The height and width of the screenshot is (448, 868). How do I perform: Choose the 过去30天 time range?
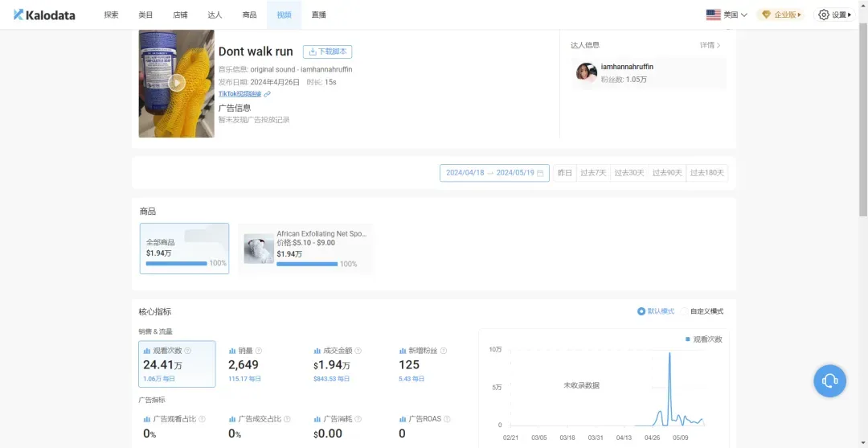(629, 173)
